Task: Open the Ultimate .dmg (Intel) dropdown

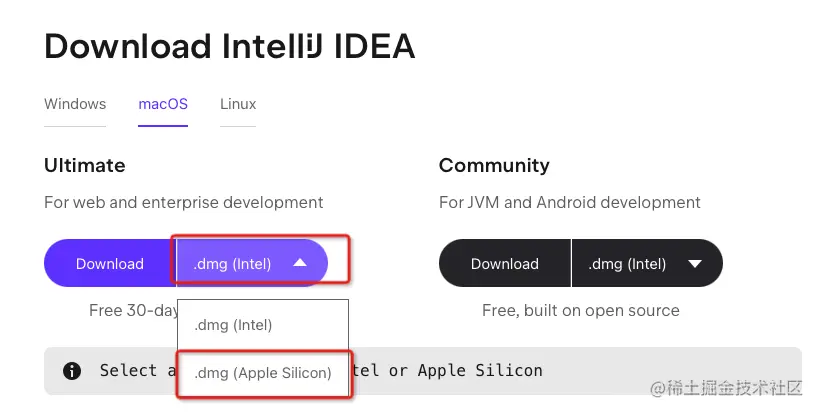Action: tap(252, 264)
